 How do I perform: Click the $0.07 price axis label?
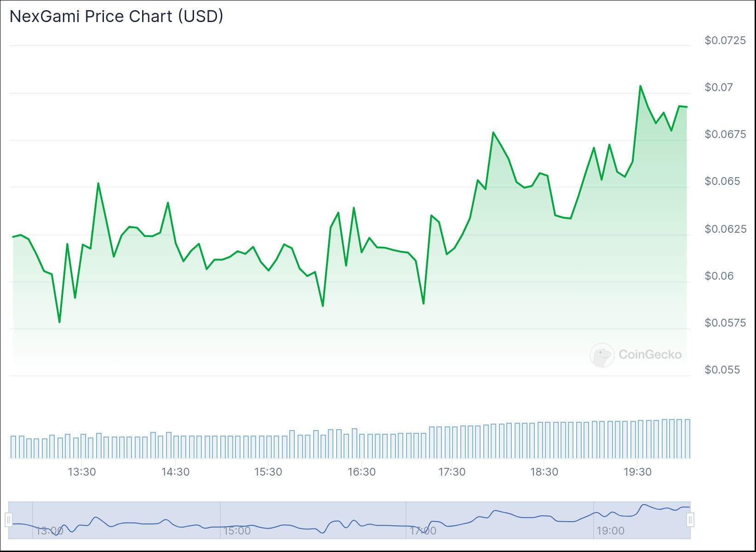coord(719,87)
